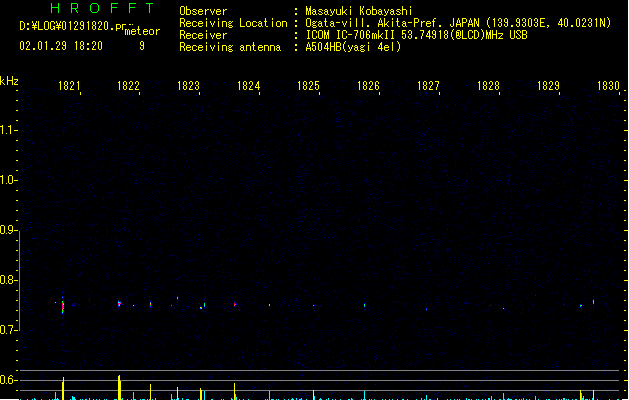
Task: Click the 0.8 kHz frequency axis label
Action: [x=7, y=280]
